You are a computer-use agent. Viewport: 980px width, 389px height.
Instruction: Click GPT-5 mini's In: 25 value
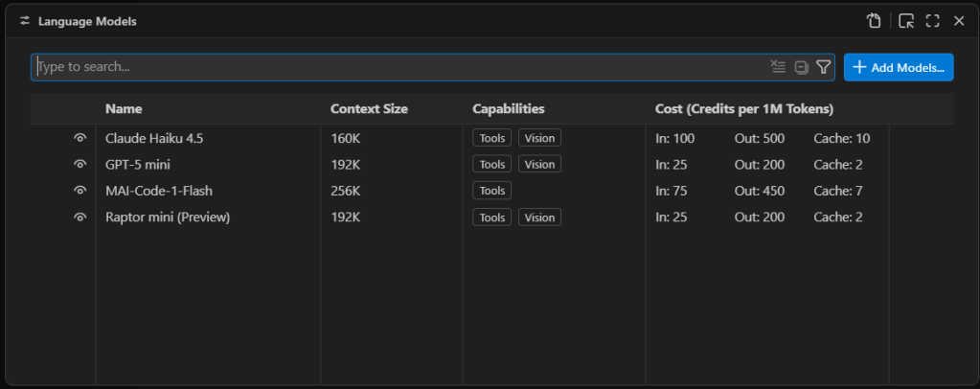click(x=672, y=165)
